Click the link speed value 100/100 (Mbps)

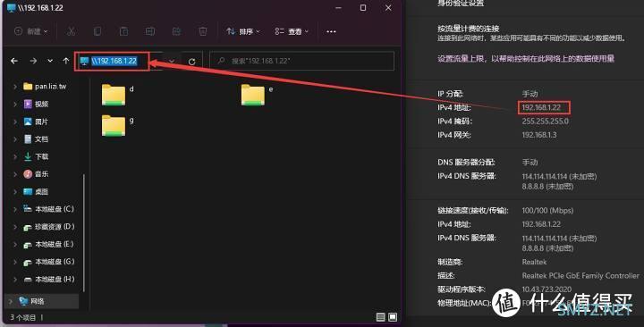pyautogui.click(x=547, y=211)
